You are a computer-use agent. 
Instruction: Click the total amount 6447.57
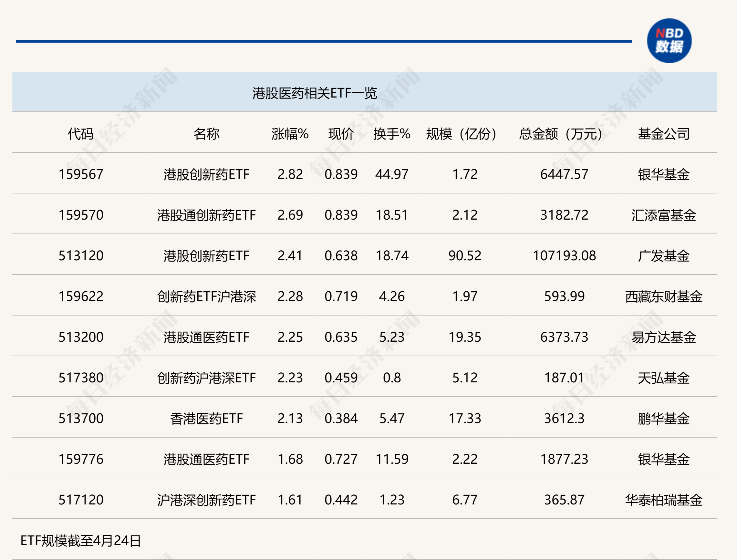[x=564, y=174]
